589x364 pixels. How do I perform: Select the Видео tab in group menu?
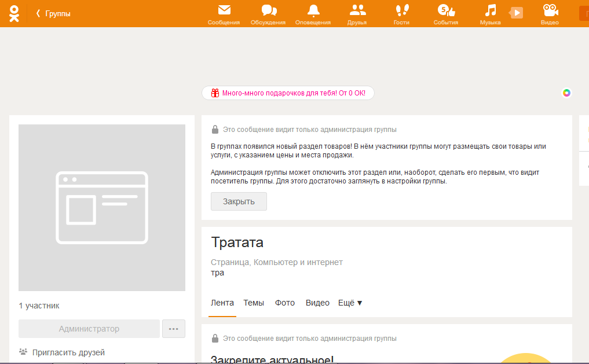point(317,303)
